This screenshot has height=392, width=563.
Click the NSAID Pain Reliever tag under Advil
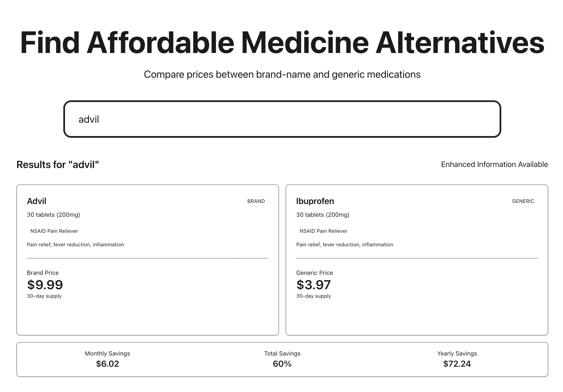[x=54, y=231]
